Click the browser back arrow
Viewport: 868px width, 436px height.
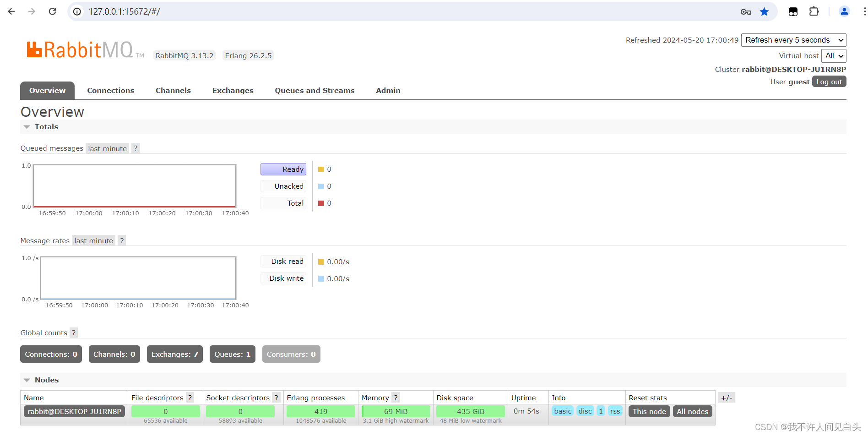tap(11, 11)
